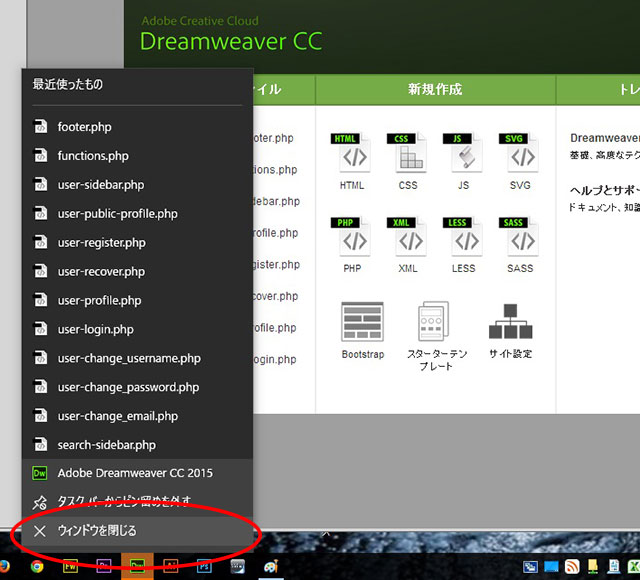Open the Bootstrap template option
The width and height of the screenshot is (640, 580).
coord(362,331)
